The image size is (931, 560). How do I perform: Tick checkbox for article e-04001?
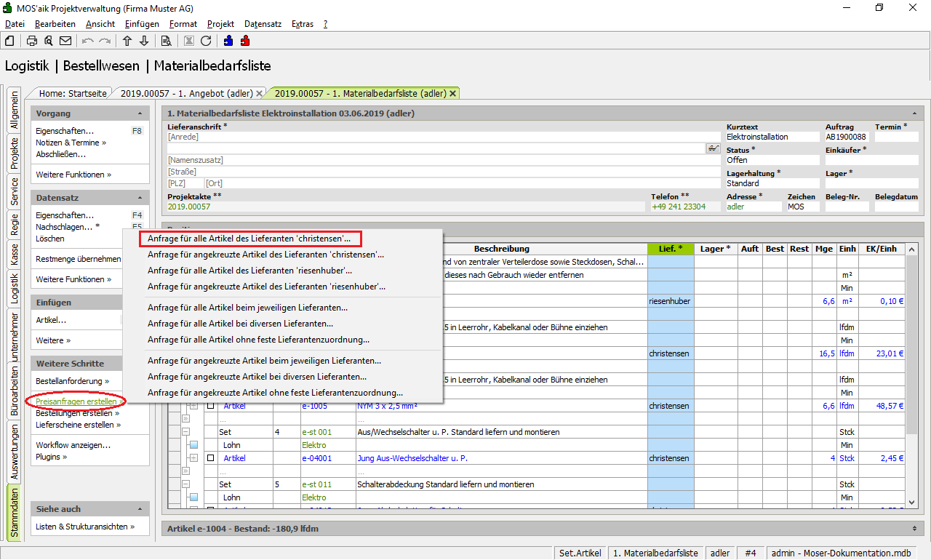(x=210, y=458)
